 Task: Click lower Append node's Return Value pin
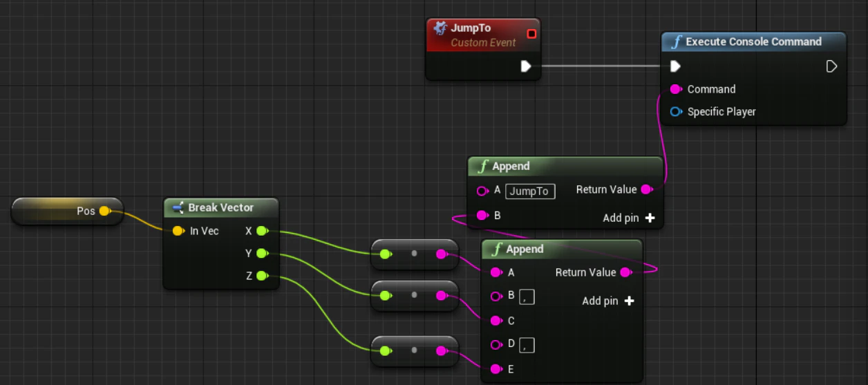[x=625, y=272]
